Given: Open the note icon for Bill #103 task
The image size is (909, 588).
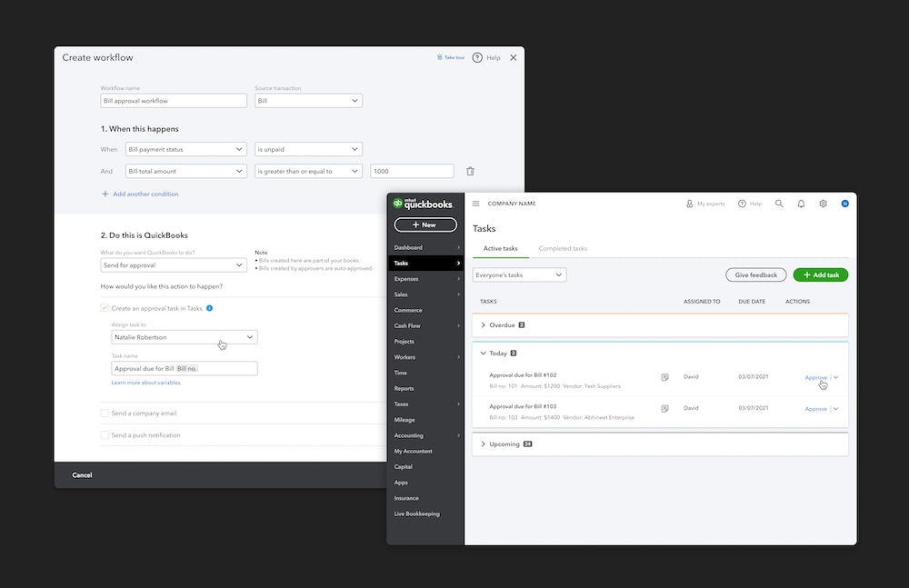Looking at the screenshot, I should 665,408.
